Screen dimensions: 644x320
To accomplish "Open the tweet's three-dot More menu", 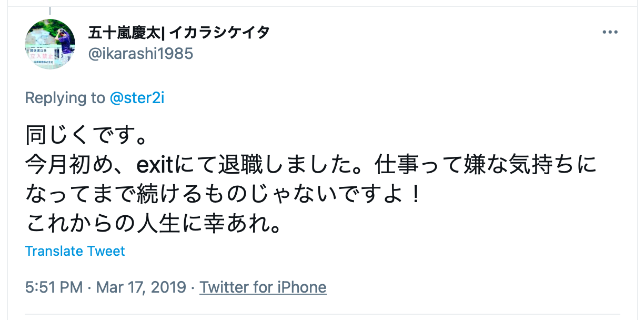I will (610, 32).
